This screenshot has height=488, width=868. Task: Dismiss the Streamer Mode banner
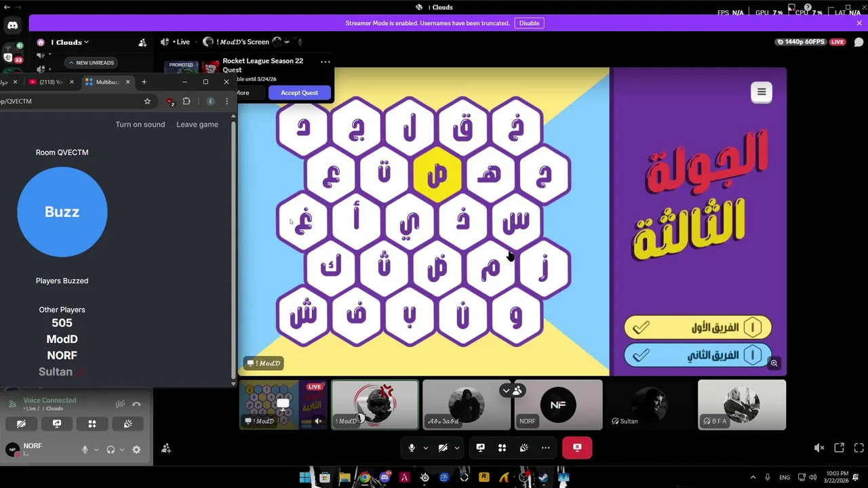[859, 23]
